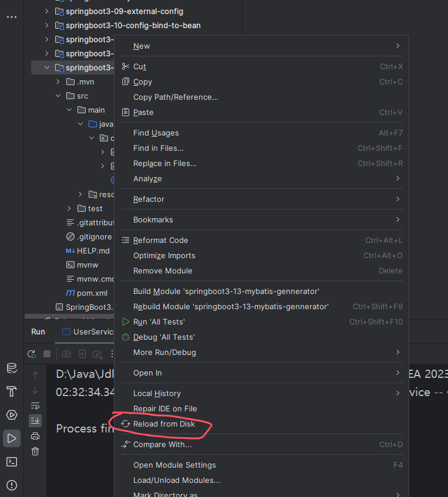Expand springboot3-09-external-config module
The image size is (448, 497).
(47, 11)
